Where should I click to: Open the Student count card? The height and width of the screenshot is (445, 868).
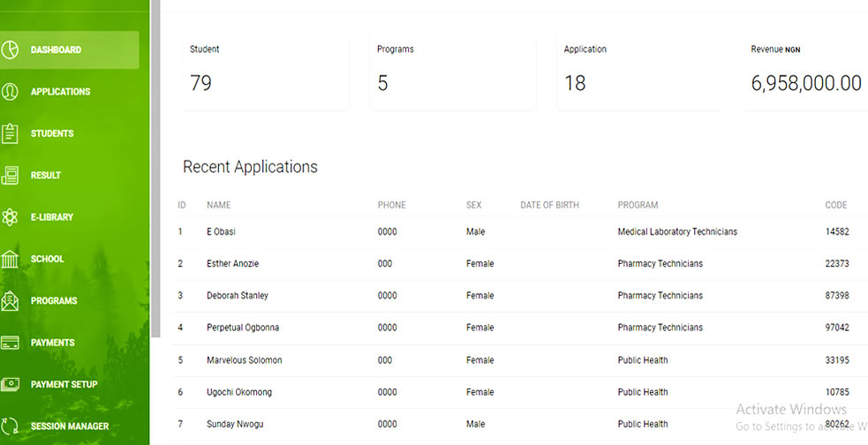coord(265,72)
